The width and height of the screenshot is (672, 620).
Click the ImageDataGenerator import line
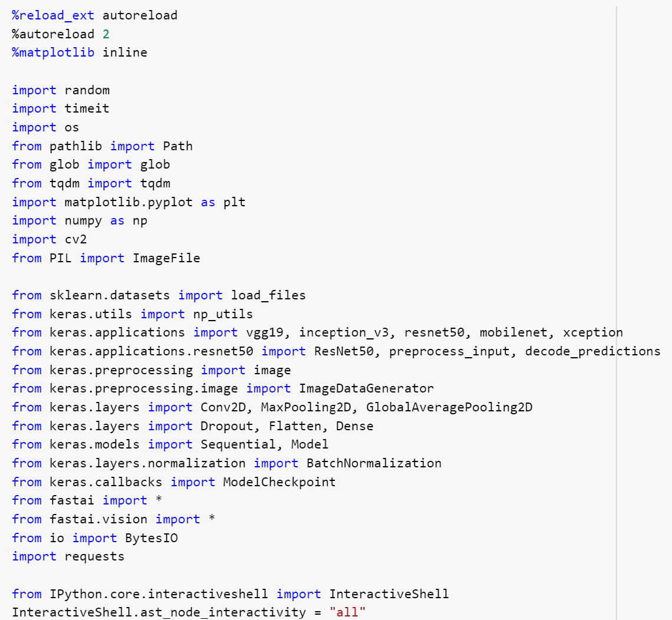(224, 388)
